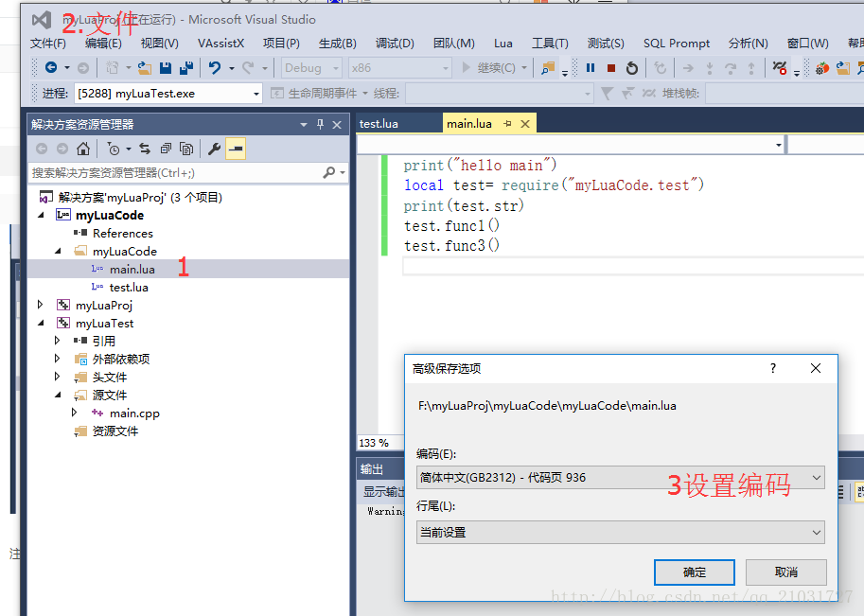Screen dimensions: 864x616
Task: Select the 资源文件 folder
Action: point(115,431)
